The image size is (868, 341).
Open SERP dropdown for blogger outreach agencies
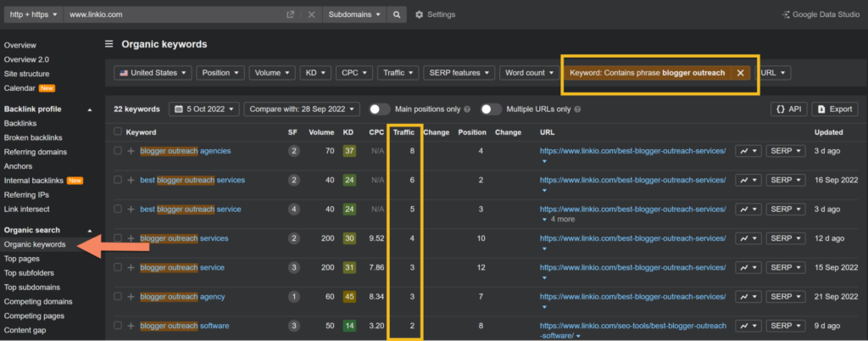[x=785, y=151]
